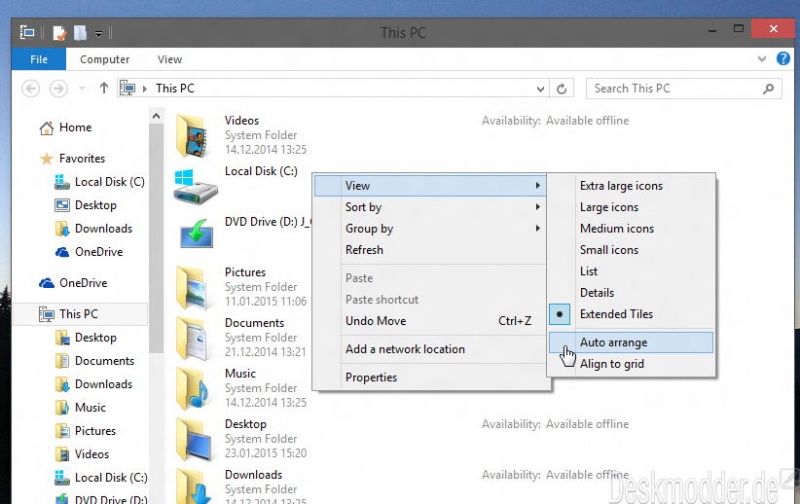This screenshot has height=504, width=800.
Task: Open Help with the question mark icon
Action: (x=783, y=59)
